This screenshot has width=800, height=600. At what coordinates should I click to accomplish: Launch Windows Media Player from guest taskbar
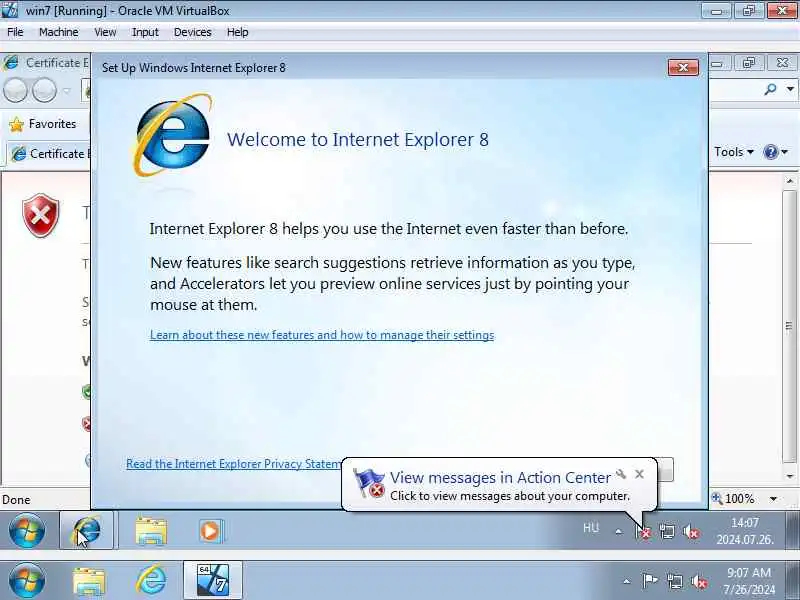pos(210,531)
